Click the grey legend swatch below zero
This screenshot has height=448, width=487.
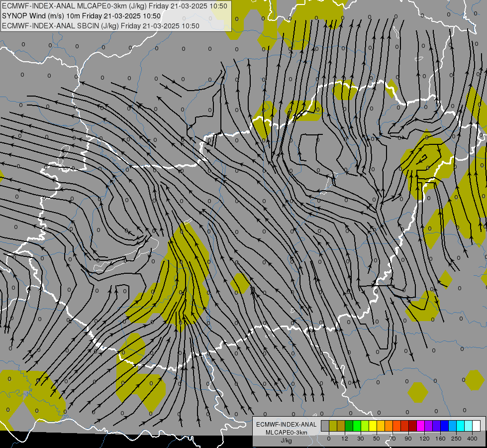click(325, 426)
